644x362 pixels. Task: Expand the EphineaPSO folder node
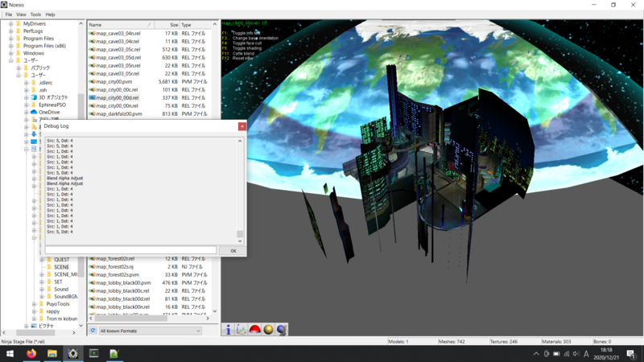27,105
